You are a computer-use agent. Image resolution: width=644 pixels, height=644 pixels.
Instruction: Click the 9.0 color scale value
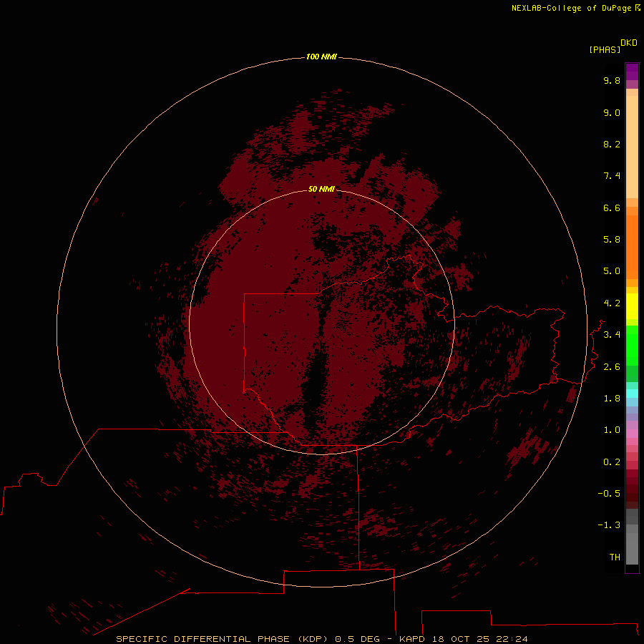click(x=612, y=112)
